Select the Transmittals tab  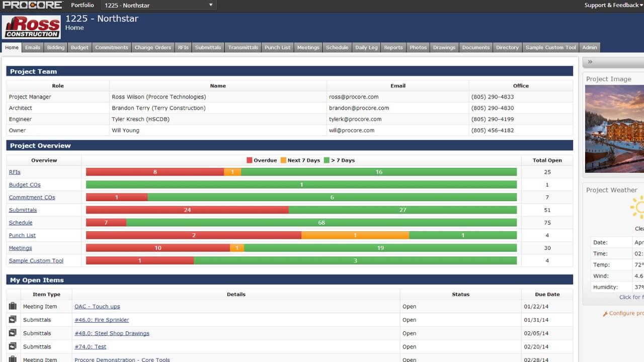[x=243, y=47]
